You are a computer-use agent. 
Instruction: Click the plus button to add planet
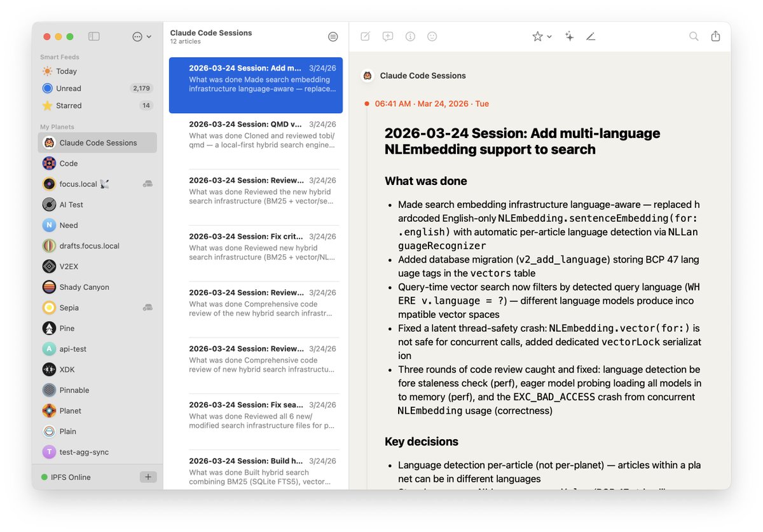pyautogui.click(x=148, y=477)
